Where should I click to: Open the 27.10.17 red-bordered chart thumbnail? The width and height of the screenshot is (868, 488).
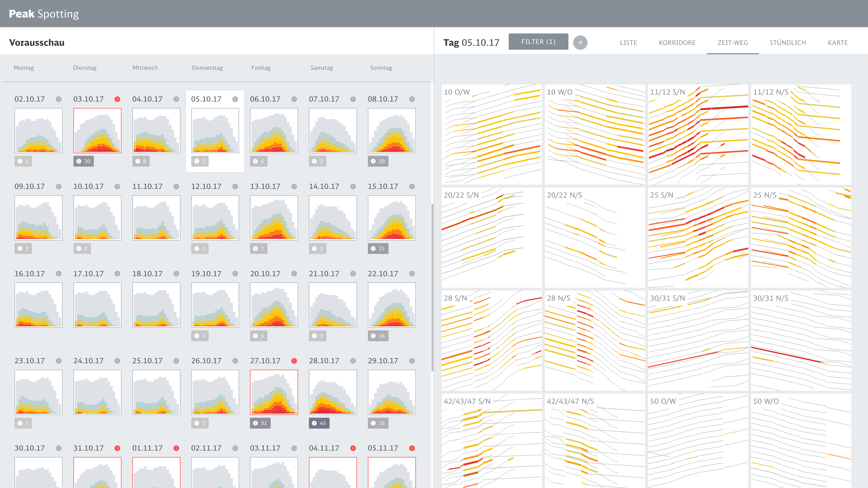click(273, 392)
